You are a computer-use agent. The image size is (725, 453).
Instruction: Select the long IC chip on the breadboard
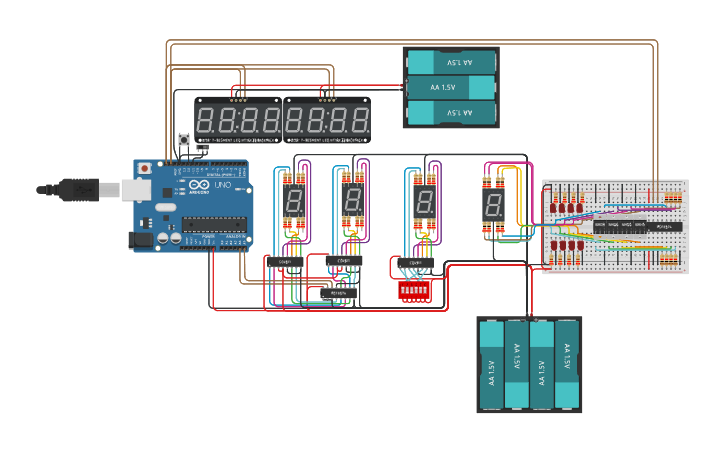pyautogui.click(x=664, y=227)
